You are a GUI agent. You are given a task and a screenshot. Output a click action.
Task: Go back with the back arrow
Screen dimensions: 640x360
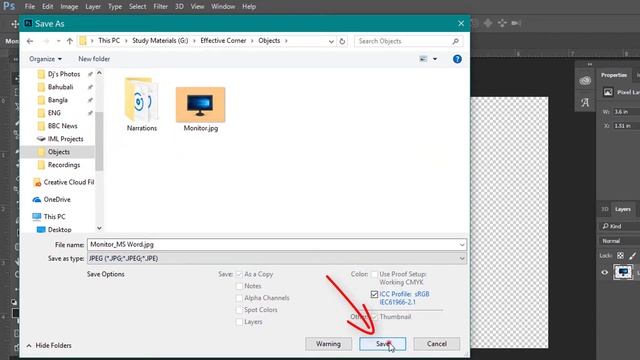point(30,41)
